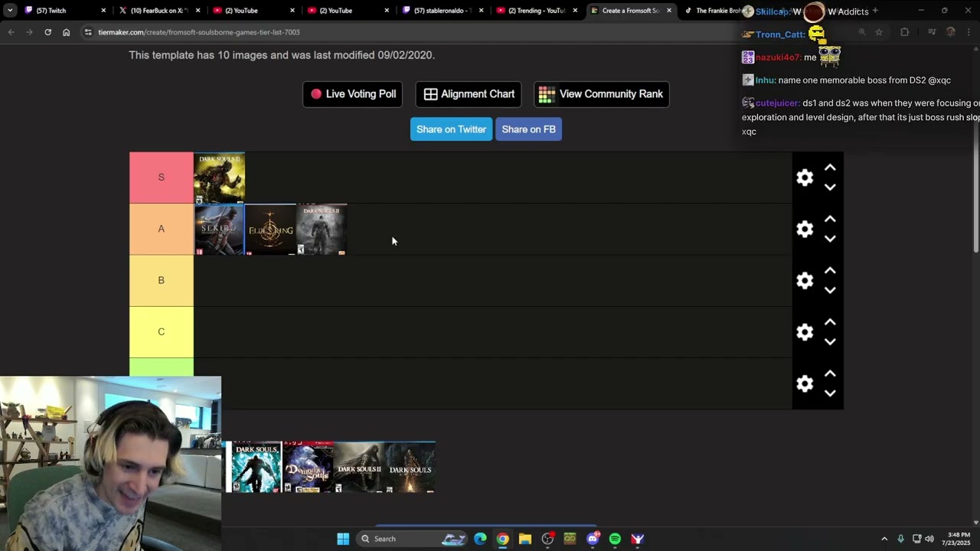The height and width of the screenshot is (551, 980).
Task: Open settings gear for A tier row
Action: pyautogui.click(x=805, y=229)
